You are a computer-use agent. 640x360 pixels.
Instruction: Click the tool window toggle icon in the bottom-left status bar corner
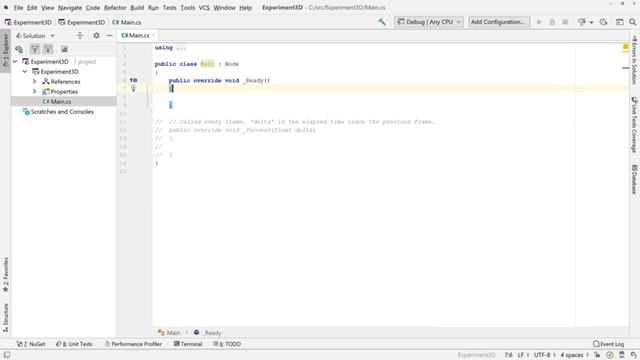tap(7, 355)
